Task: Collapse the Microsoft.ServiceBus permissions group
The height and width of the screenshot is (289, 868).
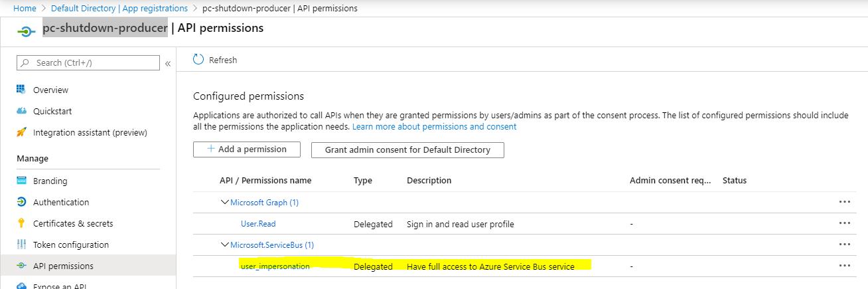Action: (225, 244)
